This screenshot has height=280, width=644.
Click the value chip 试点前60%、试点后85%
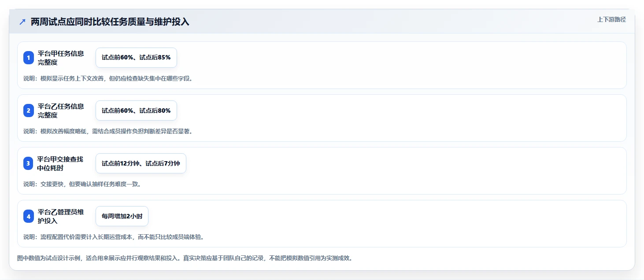click(136, 58)
